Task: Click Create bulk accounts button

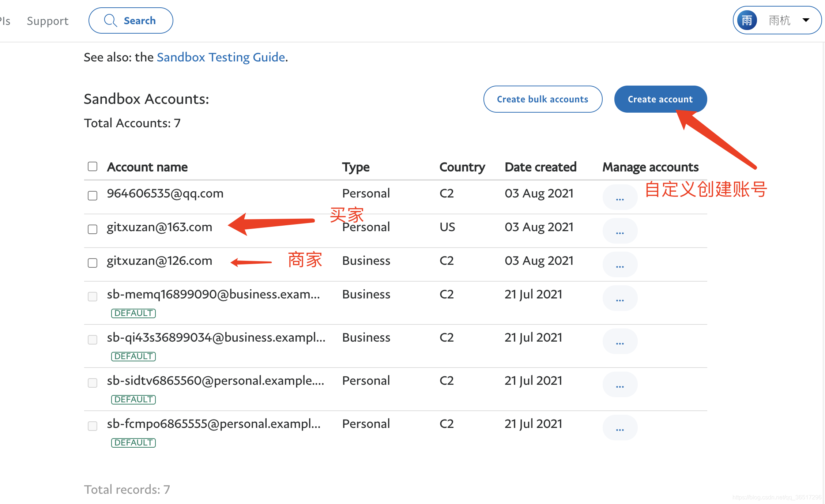Action: [542, 99]
